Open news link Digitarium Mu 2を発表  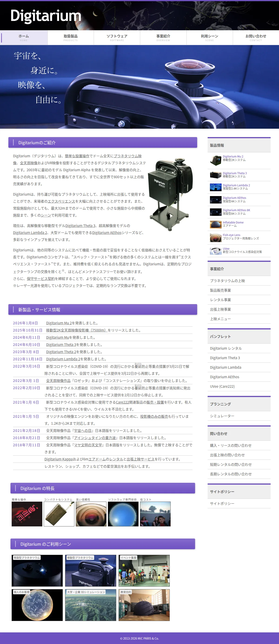pos(59,323)
